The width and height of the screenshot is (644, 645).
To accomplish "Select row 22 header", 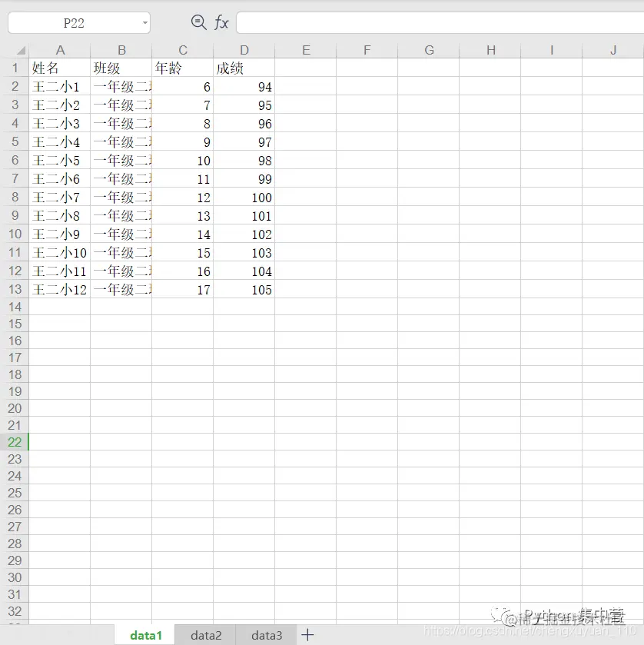I will coord(15,442).
